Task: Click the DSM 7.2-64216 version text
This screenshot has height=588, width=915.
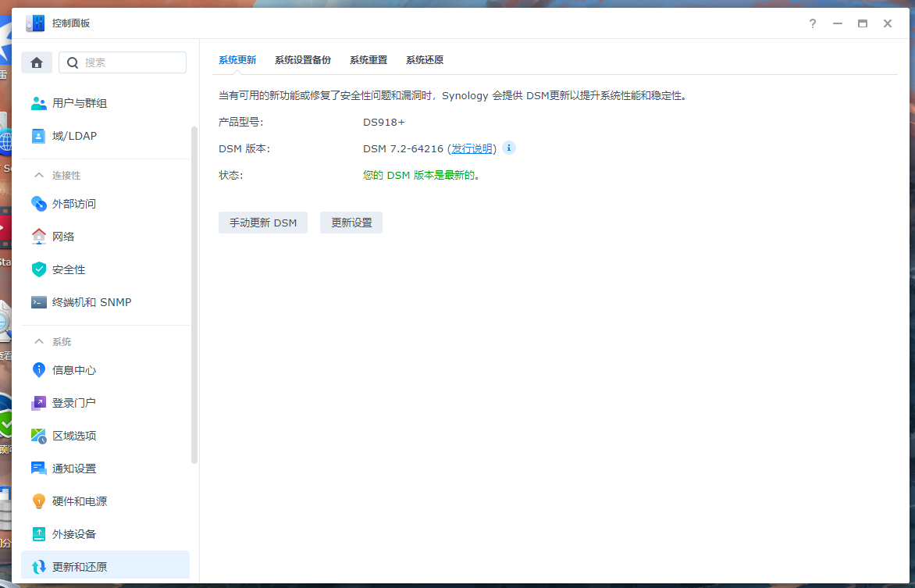Action: pos(403,148)
